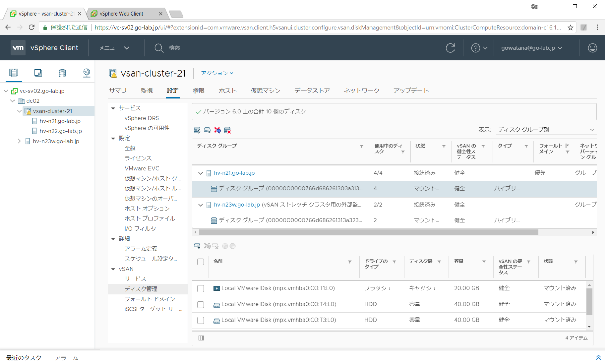
Task: Collapse the vc-sv02.go-lab.jp tree node
Action: (6, 91)
